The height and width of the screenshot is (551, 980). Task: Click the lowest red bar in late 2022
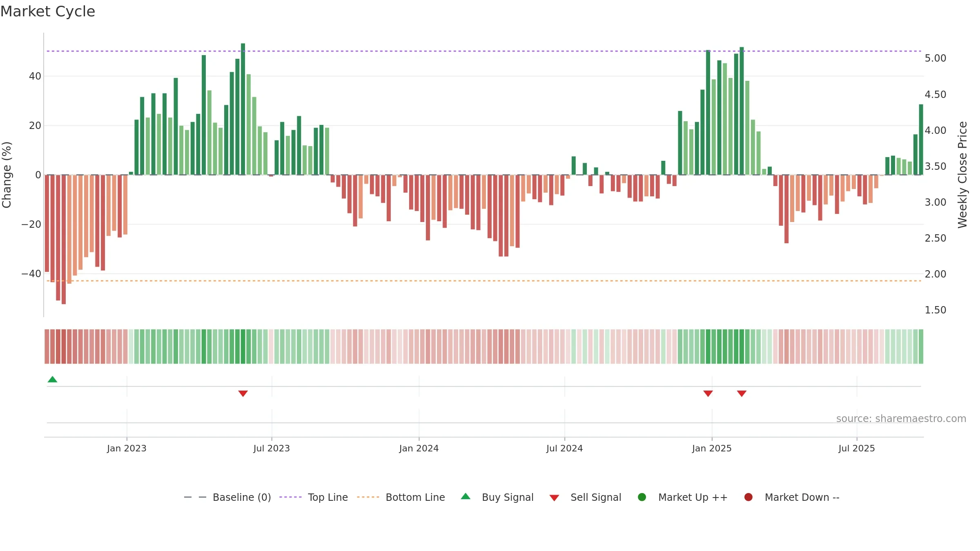pyautogui.click(x=64, y=239)
